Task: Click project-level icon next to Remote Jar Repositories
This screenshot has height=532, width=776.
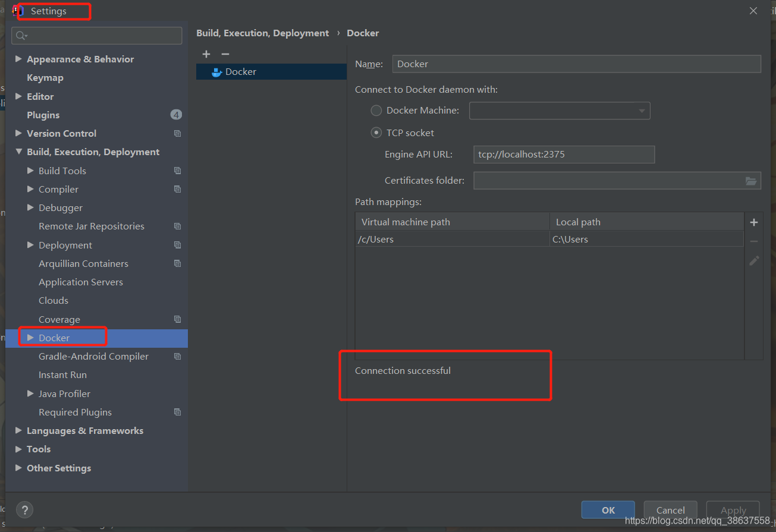Action: click(x=177, y=226)
